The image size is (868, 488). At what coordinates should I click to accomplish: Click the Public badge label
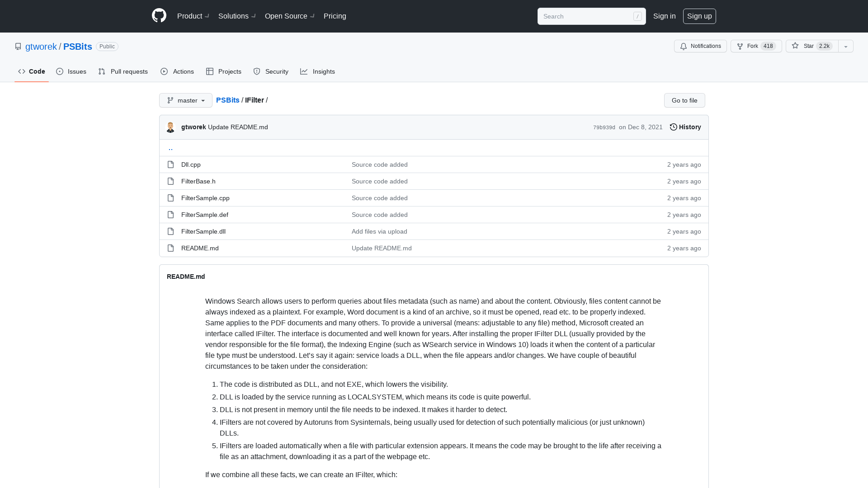[x=107, y=47]
